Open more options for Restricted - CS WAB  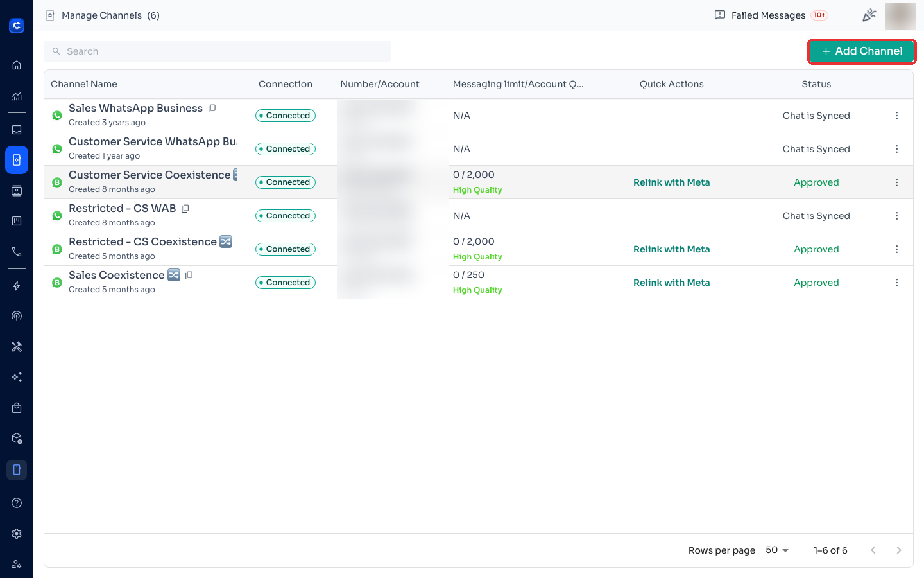[897, 216]
